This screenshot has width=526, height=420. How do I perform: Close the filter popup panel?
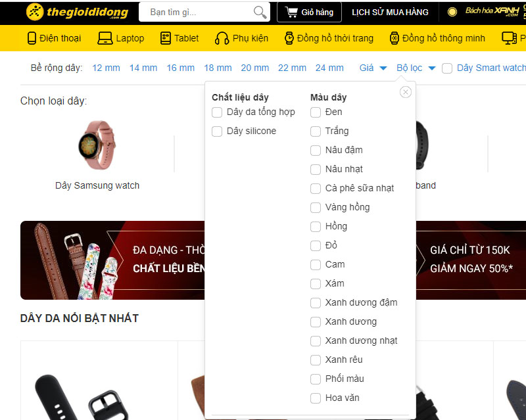click(406, 92)
